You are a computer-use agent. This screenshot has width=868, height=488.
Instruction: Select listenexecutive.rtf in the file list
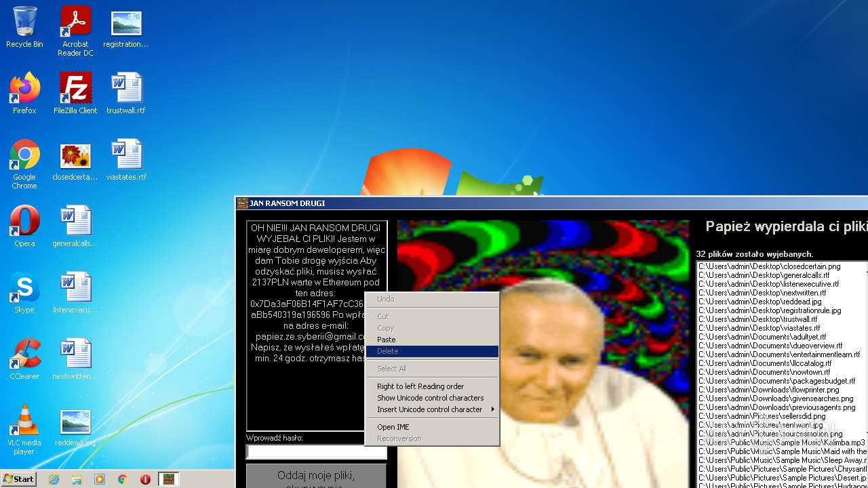point(768,284)
